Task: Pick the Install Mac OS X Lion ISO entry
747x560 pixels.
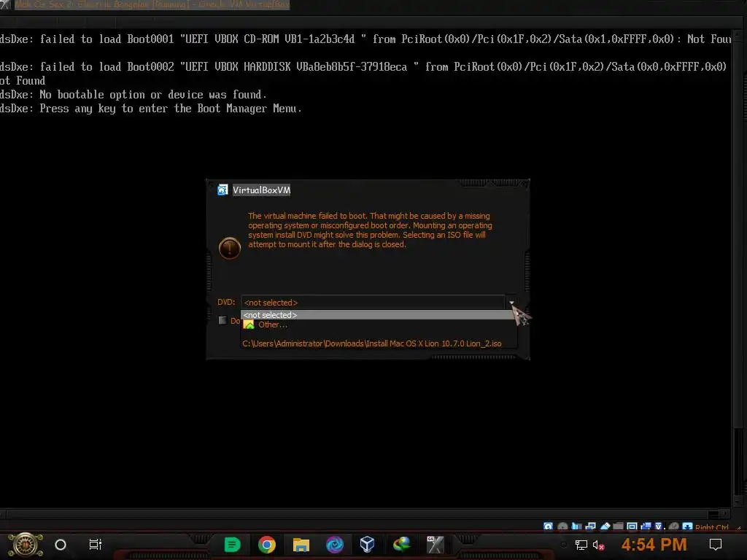Action: [x=372, y=343]
